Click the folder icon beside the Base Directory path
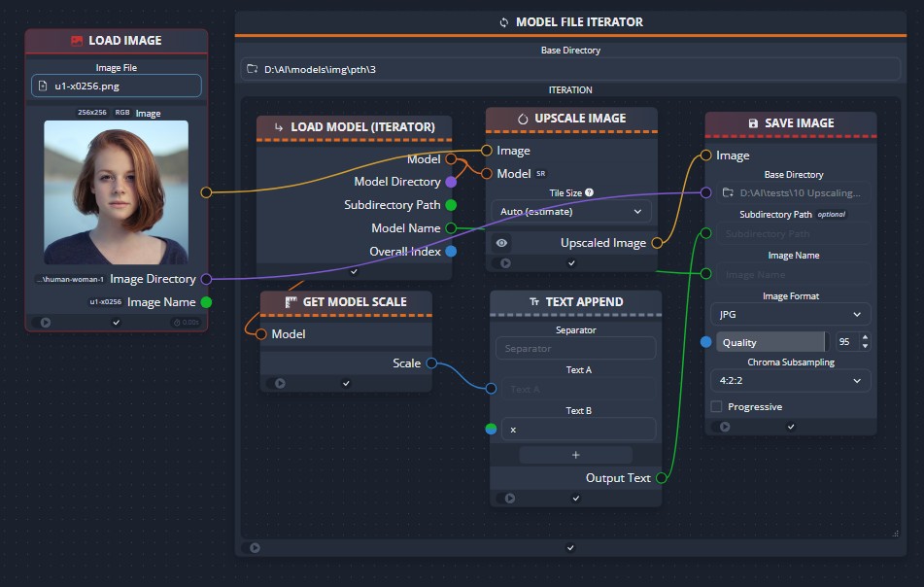The height and width of the screenshot is (587, 924). coord(255,68)
